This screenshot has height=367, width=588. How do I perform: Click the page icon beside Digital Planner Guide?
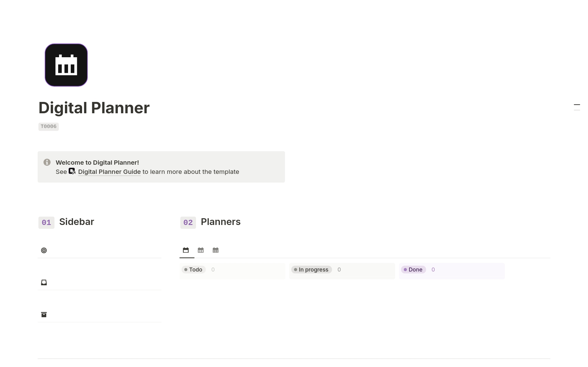tap(72, 171)
